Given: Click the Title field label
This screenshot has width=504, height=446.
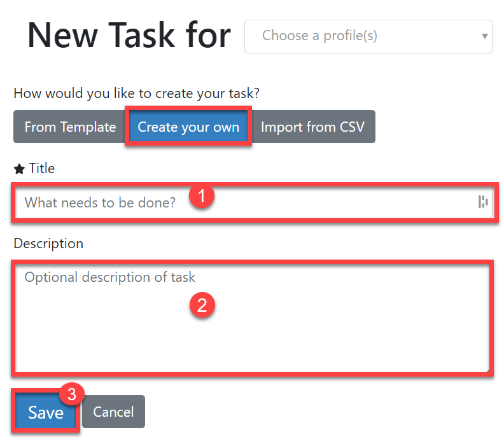Looking at the screenshot, I should pyautogui.click(x=42, y=169).
